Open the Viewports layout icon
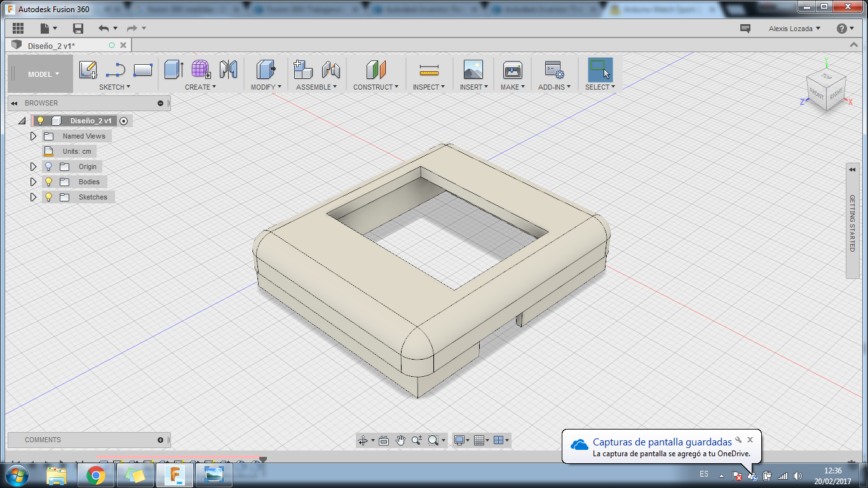The width and height of the screenshot is (868, 488). pyautogui.click(x=499, y=440)
